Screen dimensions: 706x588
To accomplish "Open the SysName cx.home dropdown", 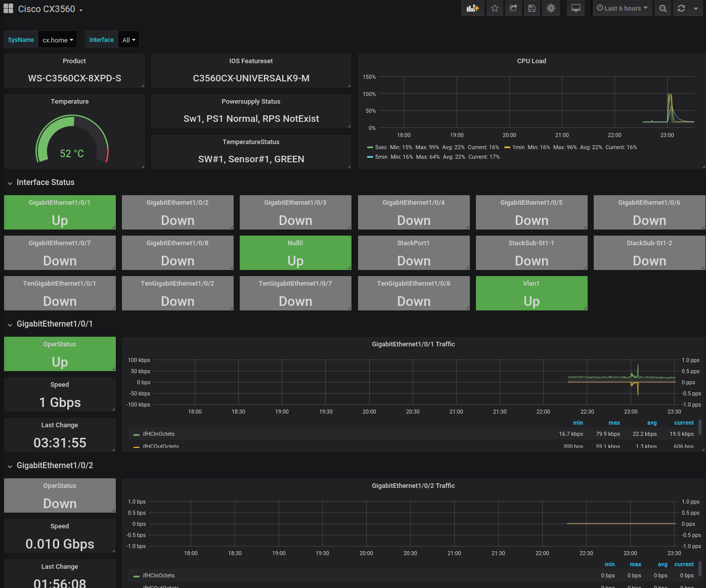I will coord(58,40).
